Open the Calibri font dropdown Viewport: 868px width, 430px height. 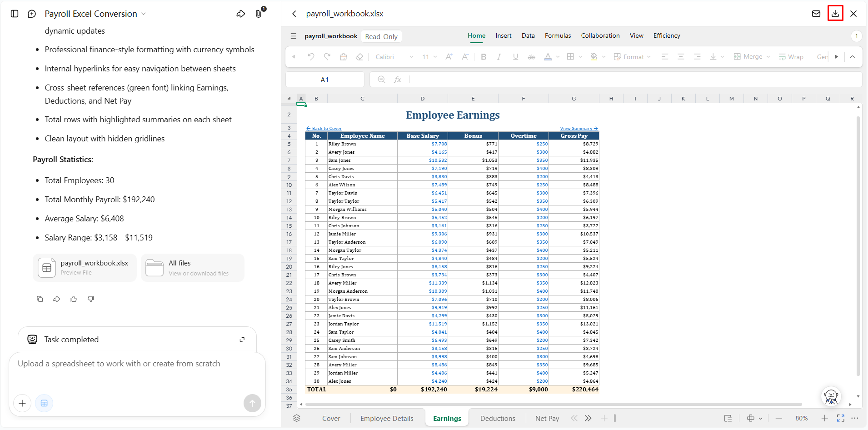tap(394, 57)
